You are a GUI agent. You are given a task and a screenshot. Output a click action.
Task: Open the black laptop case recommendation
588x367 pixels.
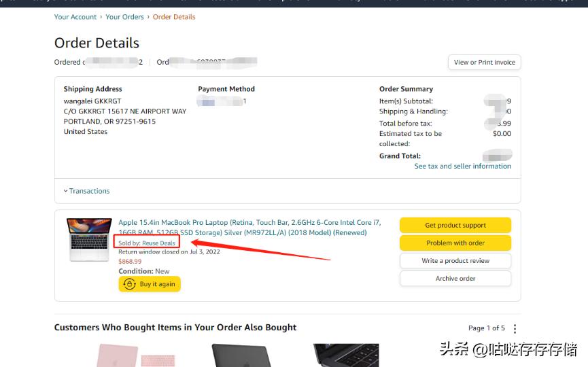pyautogui.click(x=241, y=355)
